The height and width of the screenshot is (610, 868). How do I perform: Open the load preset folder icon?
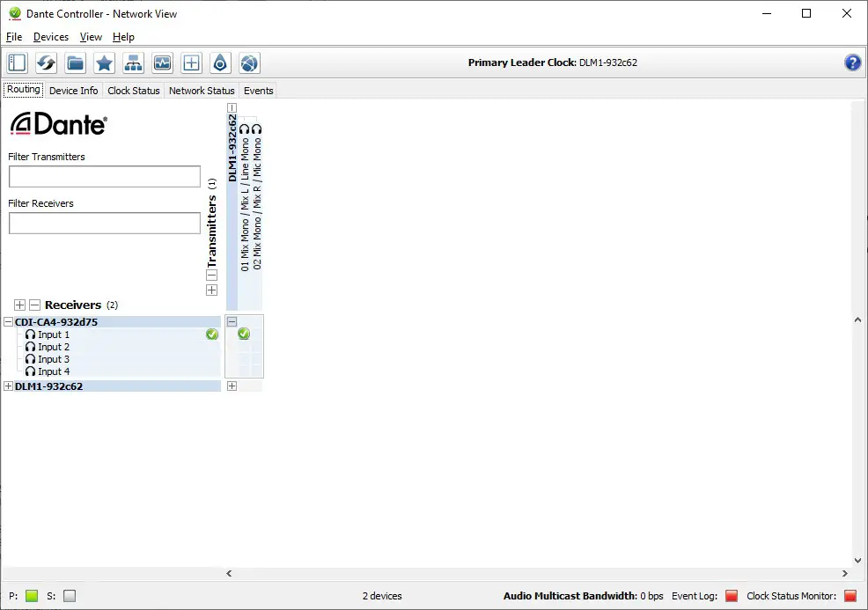(76, 62)
